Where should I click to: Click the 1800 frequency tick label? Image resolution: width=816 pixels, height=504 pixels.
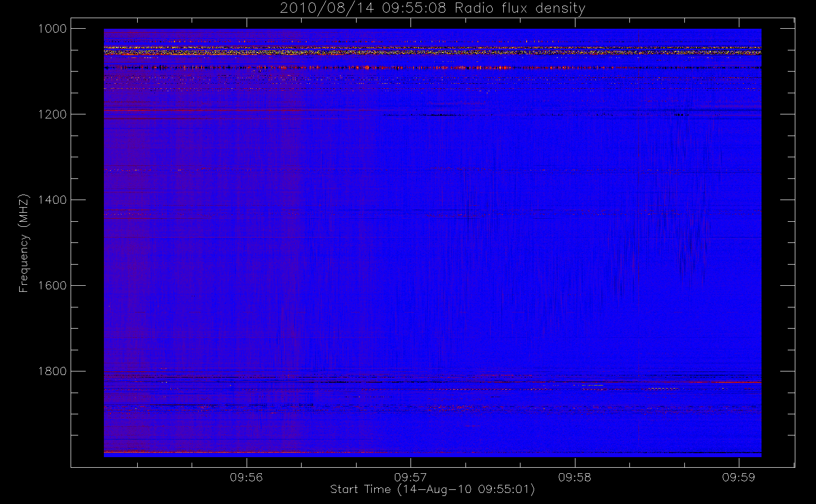52,371
